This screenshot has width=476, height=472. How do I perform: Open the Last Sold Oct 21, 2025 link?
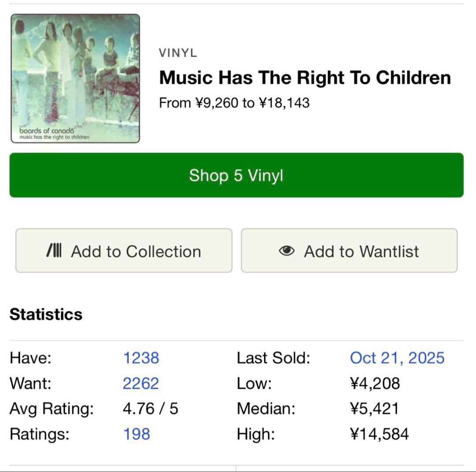(x=397, y=358)
